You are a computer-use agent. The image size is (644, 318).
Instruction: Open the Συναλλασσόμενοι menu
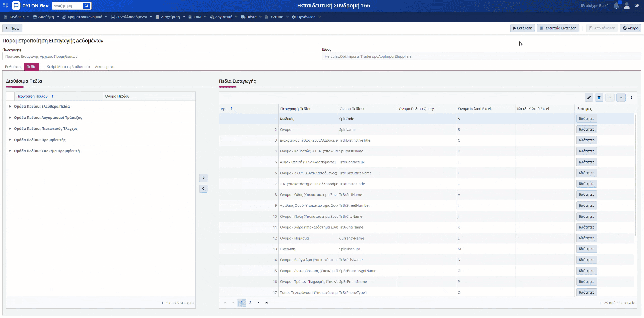[132, 17]
